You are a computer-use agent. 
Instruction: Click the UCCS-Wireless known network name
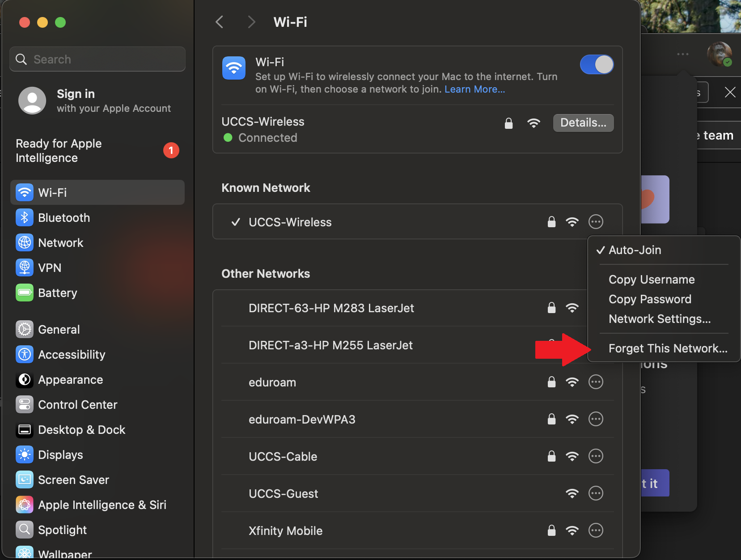290,222
